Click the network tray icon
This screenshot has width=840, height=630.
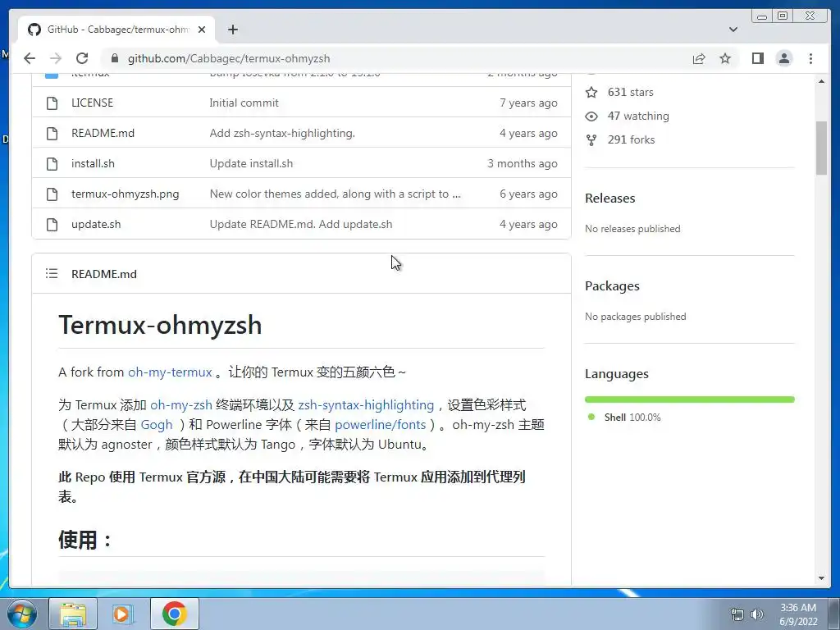(x=737, y=614)
